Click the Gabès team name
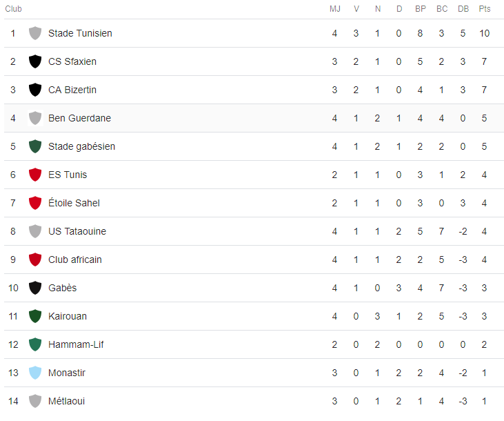The image size is (504, 421). [62, 288]
